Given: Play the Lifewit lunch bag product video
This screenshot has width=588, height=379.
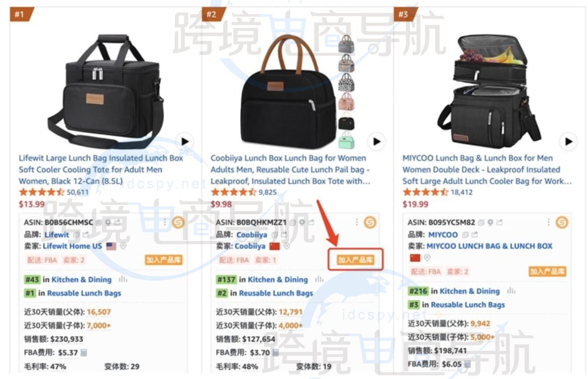Looking at the screenshot, I should (x=185, y=142).
